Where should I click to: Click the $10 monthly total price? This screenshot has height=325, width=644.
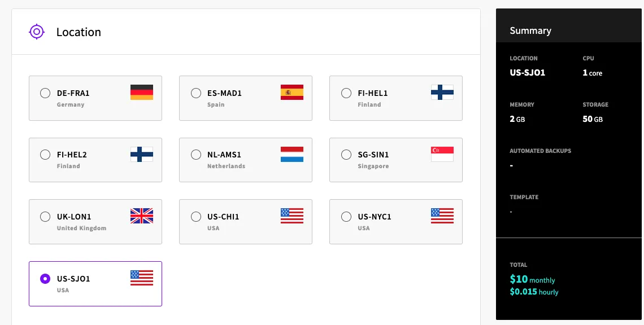tap(532, 279)
